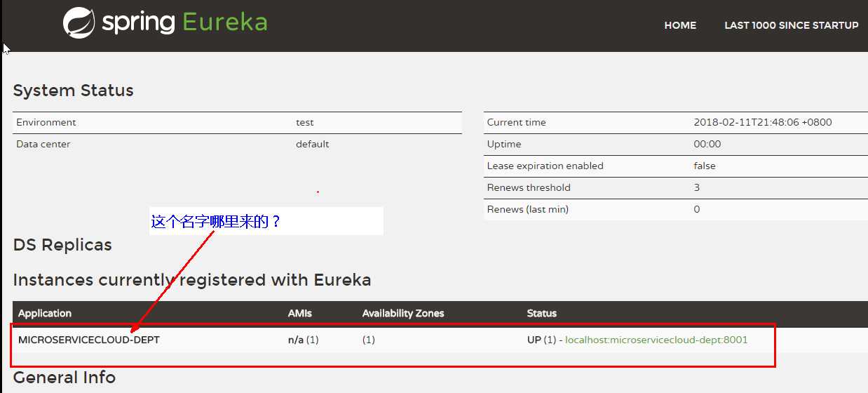The image size is (868, 393).
Task: Select the 'UP (1)' status text
Action: (x=541, y=340)
